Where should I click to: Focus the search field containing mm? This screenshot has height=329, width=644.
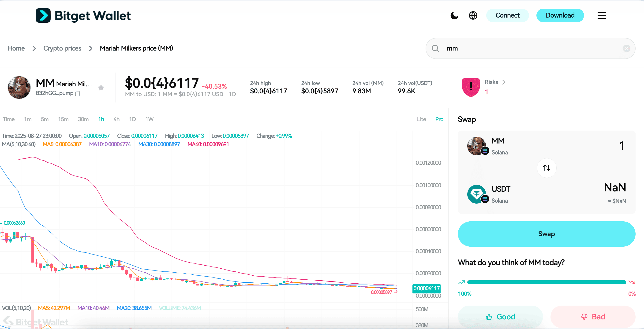(x=530, y=48)
